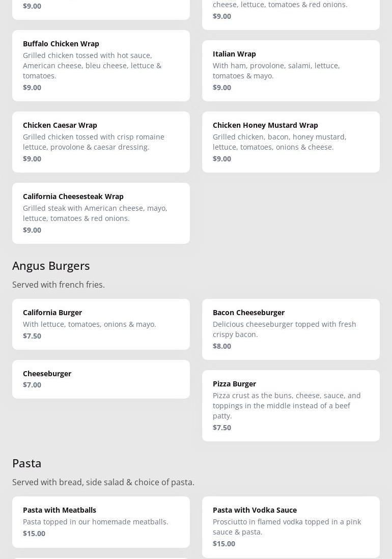Open Pasta with Meatballs details
This screenshot has height=559, width=392.
(x=101, y=522)
